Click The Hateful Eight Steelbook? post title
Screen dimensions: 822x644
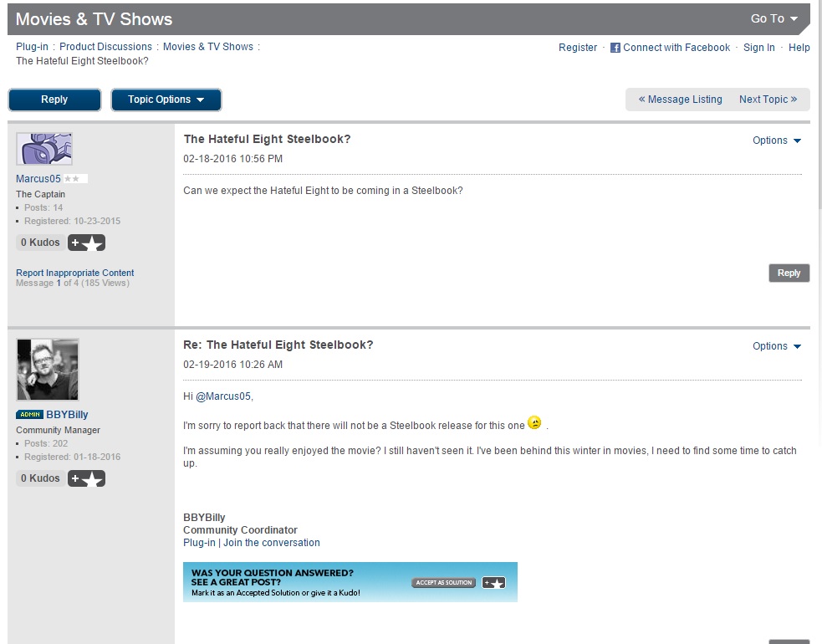point(267,139)
